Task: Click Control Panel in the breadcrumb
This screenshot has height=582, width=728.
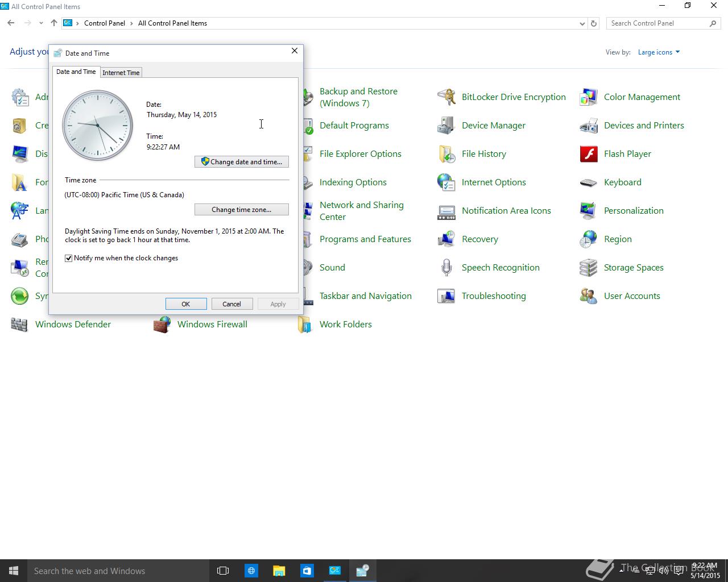Action: [x=105, y=23]
